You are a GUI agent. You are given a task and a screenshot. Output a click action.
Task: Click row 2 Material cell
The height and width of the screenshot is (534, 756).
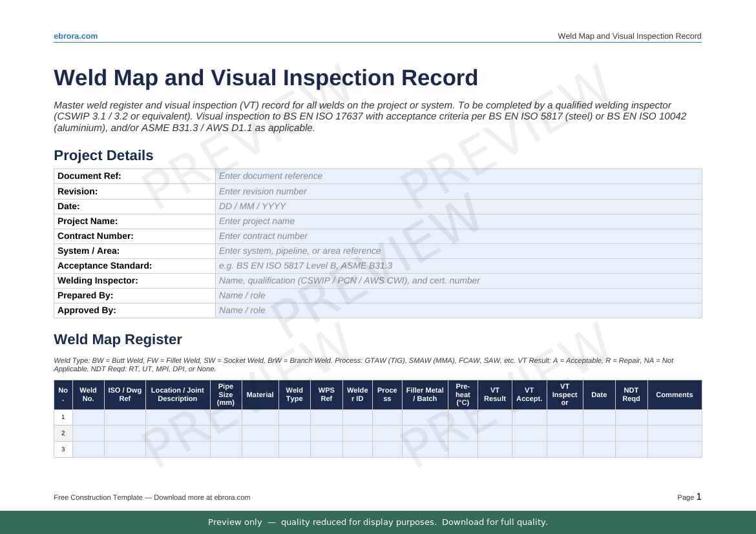pyautogui.click(x=260, y=433)
